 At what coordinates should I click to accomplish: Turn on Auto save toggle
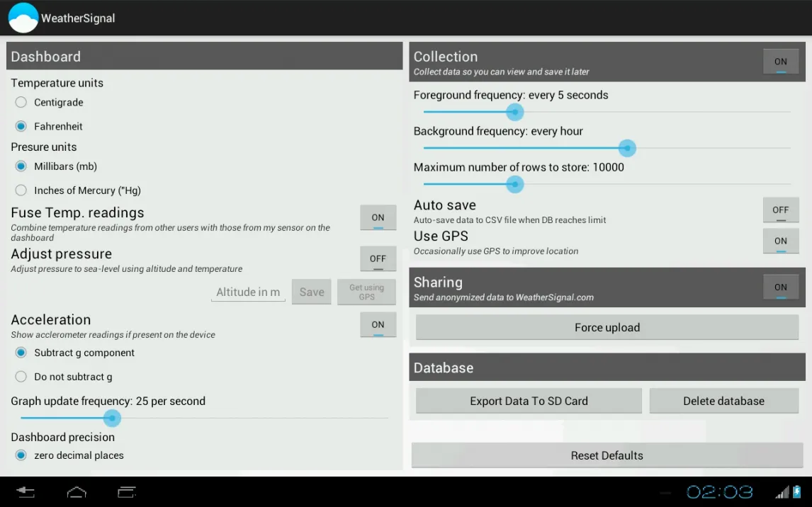click(x=780, y=210)
